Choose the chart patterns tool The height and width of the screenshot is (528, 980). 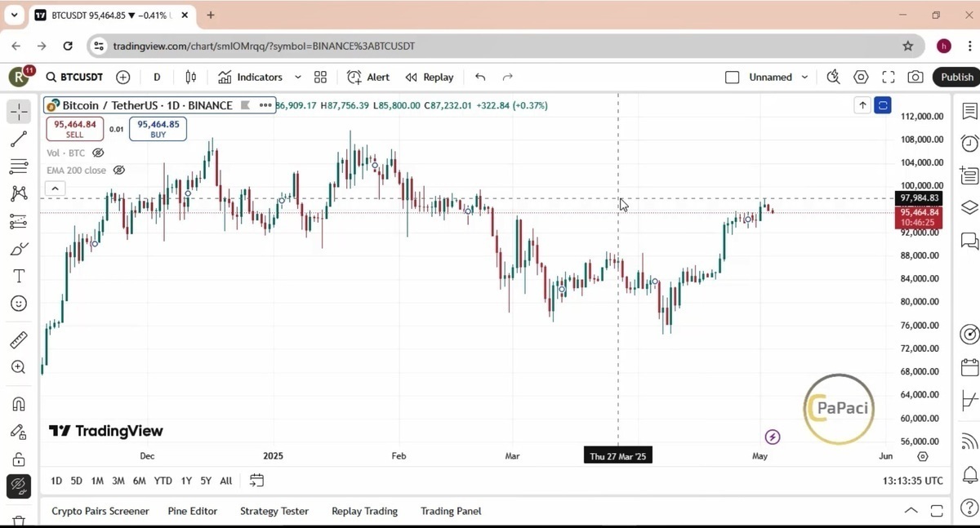(19, 193)
